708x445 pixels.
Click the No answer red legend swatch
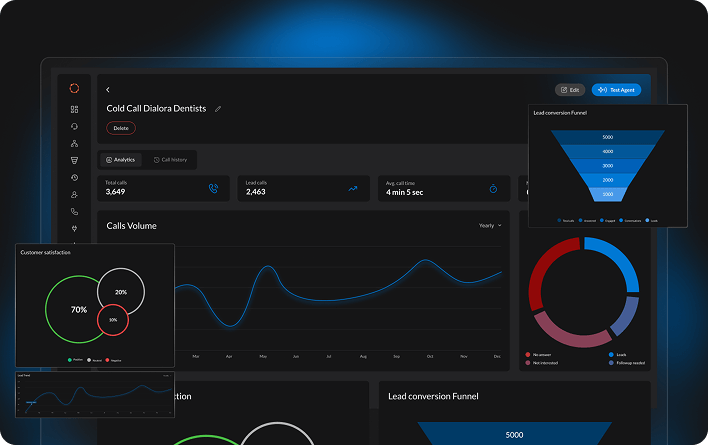coord(528,354)
